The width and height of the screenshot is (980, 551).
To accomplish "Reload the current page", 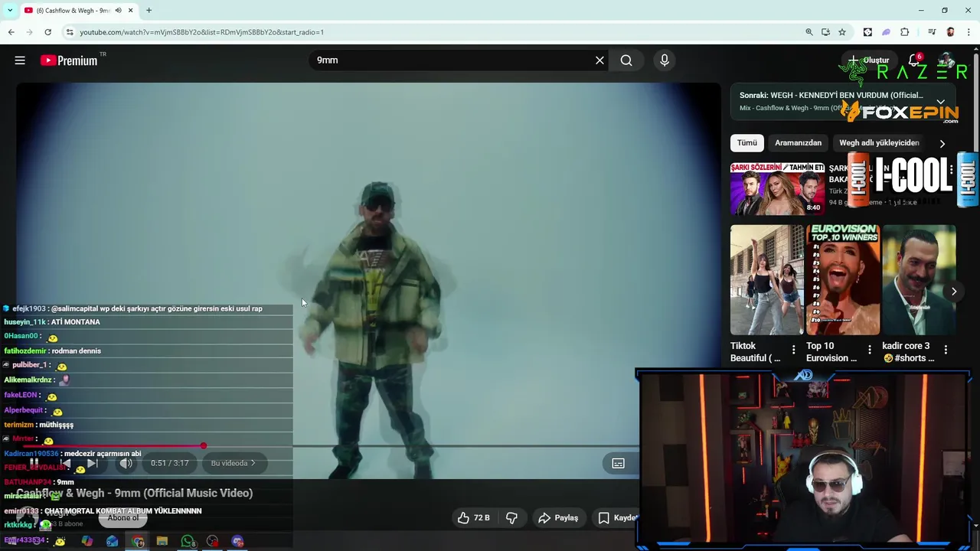I will [x=47, y=32].
